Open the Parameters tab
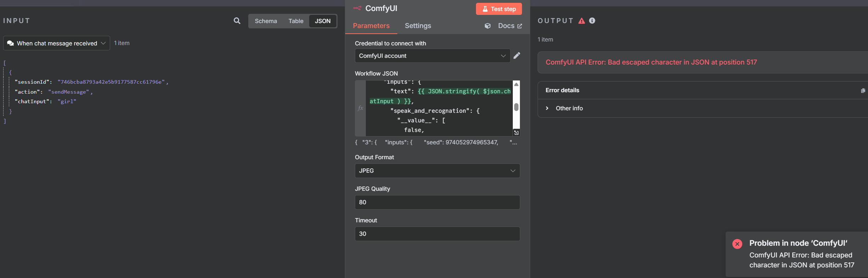The height and width of the screenshot is (278, 868). [371, 26]
